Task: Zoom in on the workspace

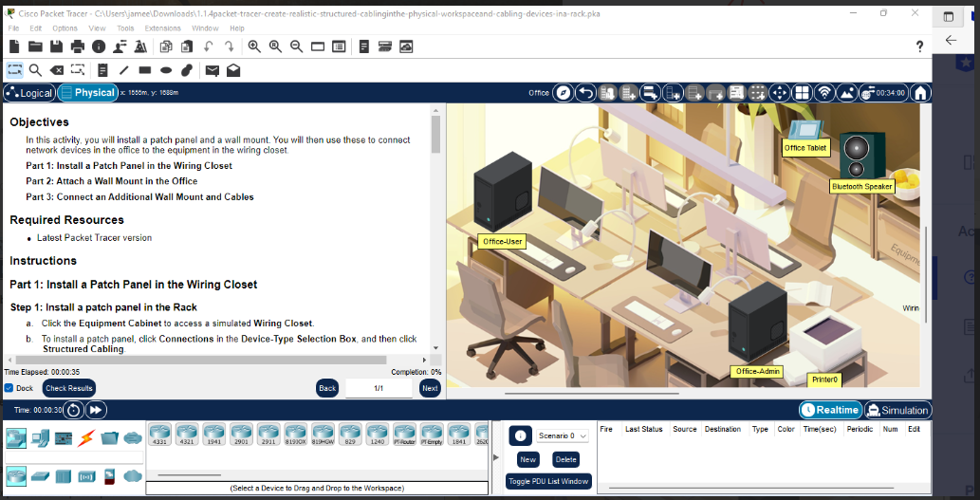Action: pyautogui.click(x=254, y=46)
